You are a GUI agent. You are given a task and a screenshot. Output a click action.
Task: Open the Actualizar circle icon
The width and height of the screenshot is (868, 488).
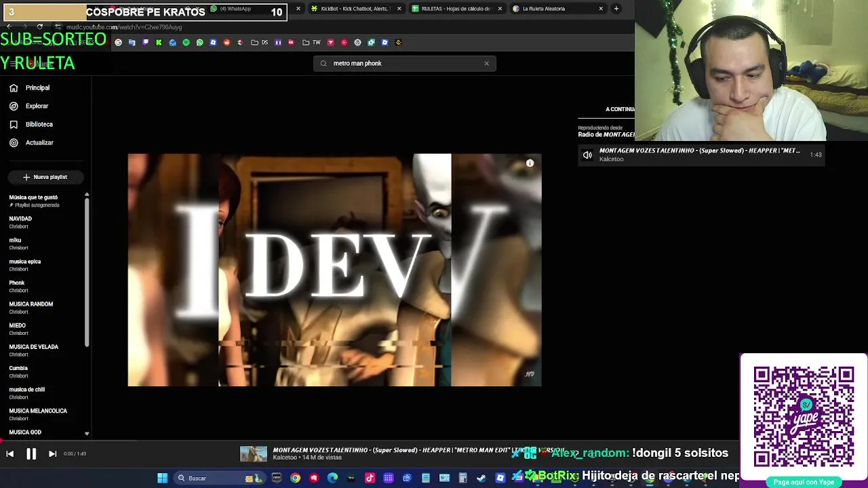(14, 142)
